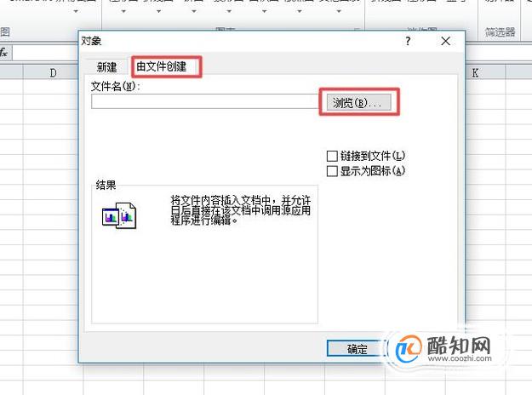
Task: Tick the 显示为图标(A) checkbox
Action: tap(332, 171)
